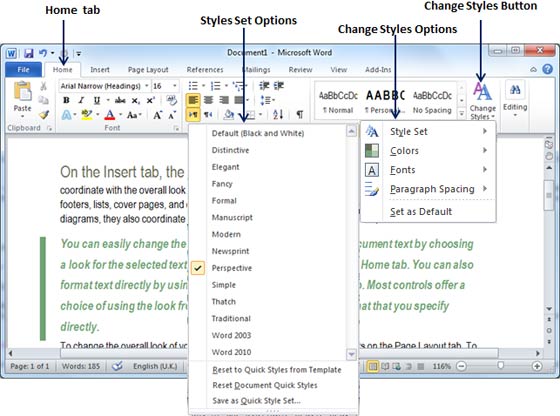Click the Cut scissors icon

click(43, 86)
